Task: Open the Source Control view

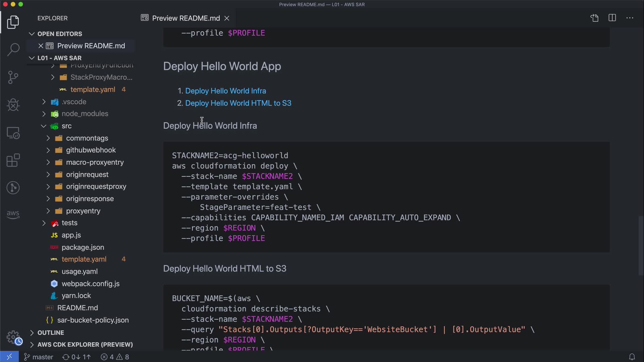Action: [13, 77]
